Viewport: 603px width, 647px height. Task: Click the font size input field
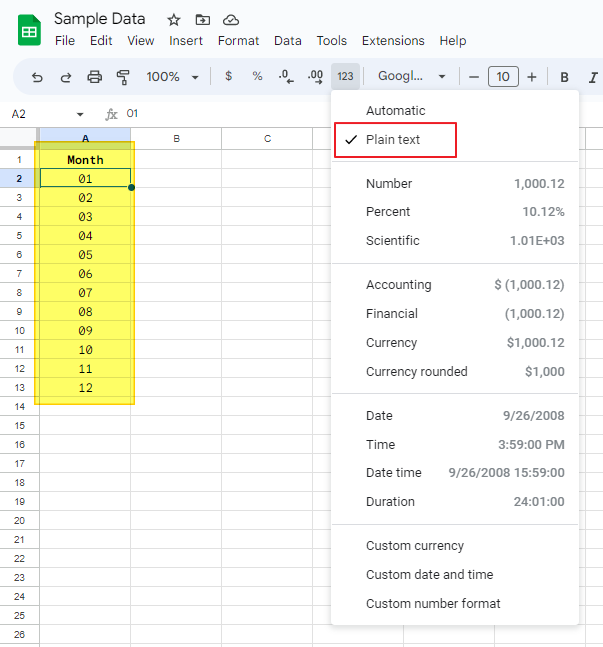tap(503, 77)
